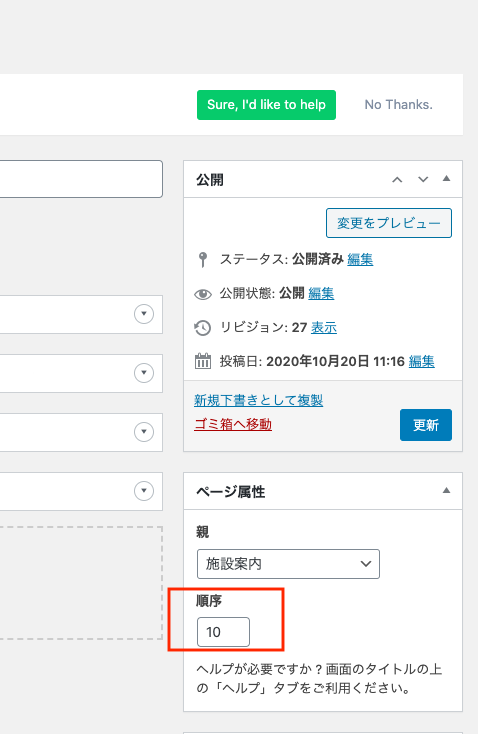Click the ゴミ箱へ移動 link
The image size is (478, 734).
[x=233, y=424]
